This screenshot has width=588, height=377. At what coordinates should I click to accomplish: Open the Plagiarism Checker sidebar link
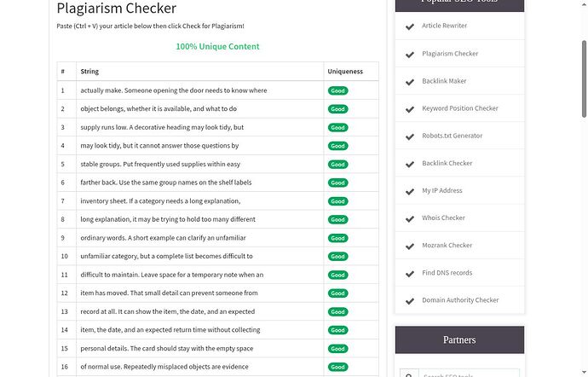coord(450,54)
